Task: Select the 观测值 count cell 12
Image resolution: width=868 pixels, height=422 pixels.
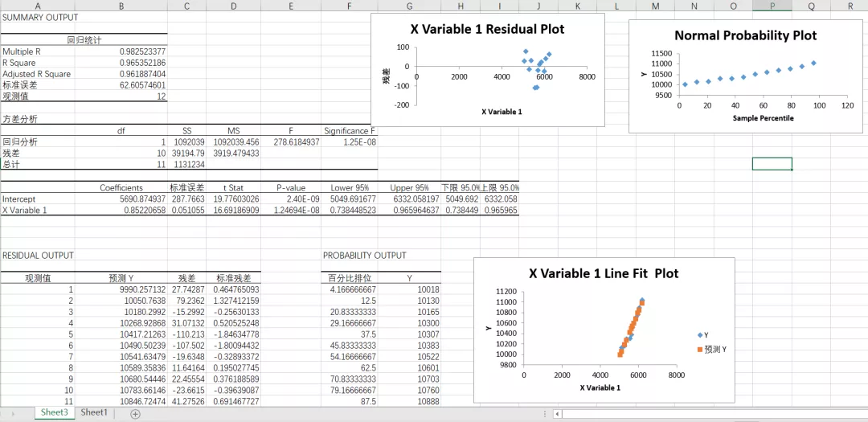Action: [x=121, y=96]
